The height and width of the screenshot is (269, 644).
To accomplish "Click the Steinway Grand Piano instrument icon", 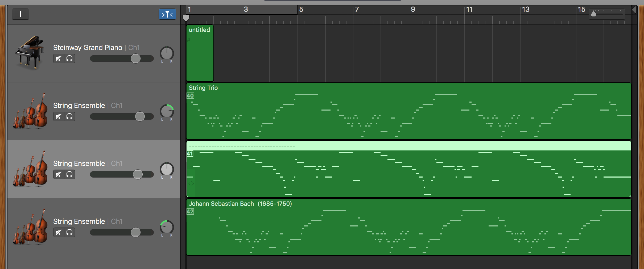I will click(x=30, y=53).
